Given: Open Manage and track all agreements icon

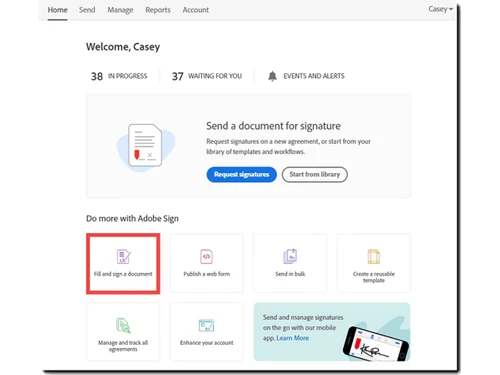Looking at the screenshot, I should (123, 325).
